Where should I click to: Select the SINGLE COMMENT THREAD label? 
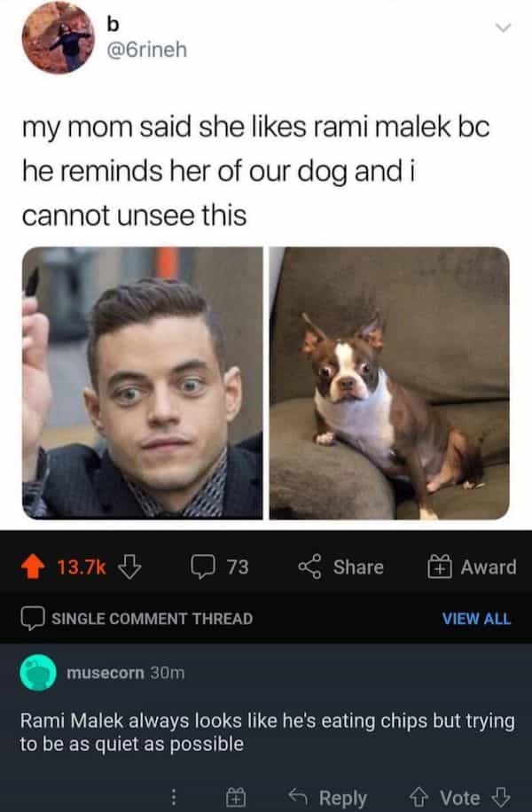[x=152, y=619]
